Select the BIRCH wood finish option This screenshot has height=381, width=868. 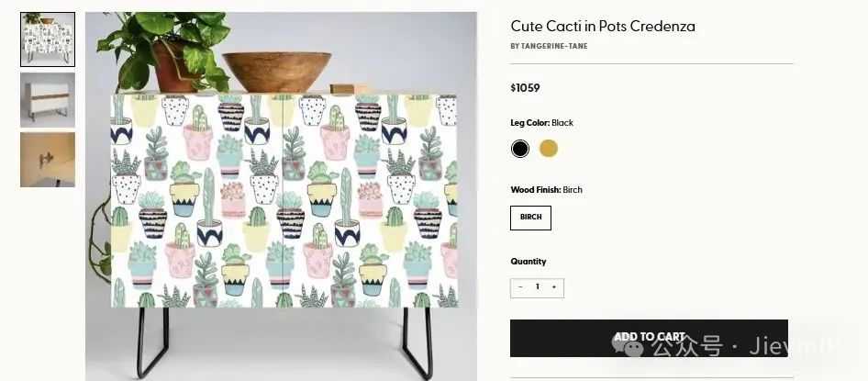530,218
